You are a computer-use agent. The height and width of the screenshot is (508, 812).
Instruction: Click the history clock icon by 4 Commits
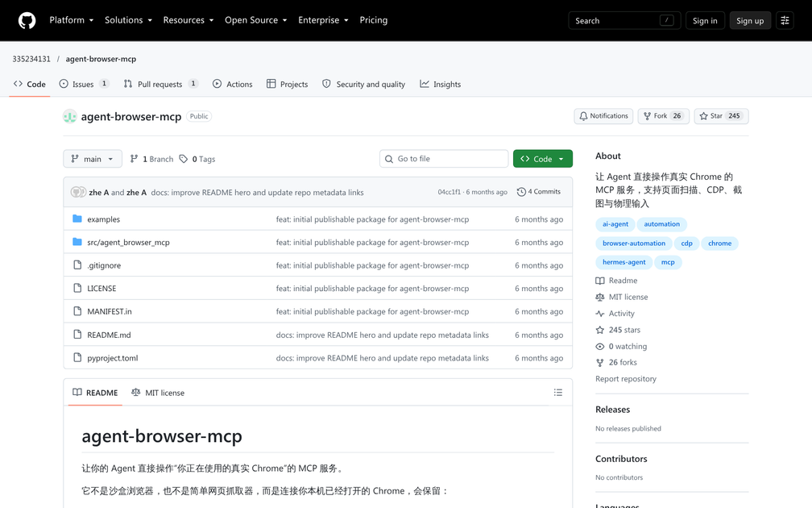click(x=521, y=192)
